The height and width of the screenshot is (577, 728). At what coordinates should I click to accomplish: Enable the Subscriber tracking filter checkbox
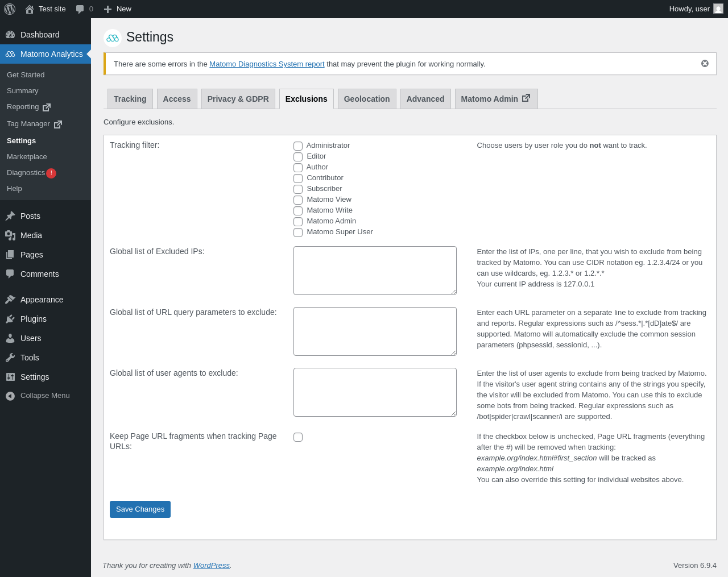coord(298,189)
